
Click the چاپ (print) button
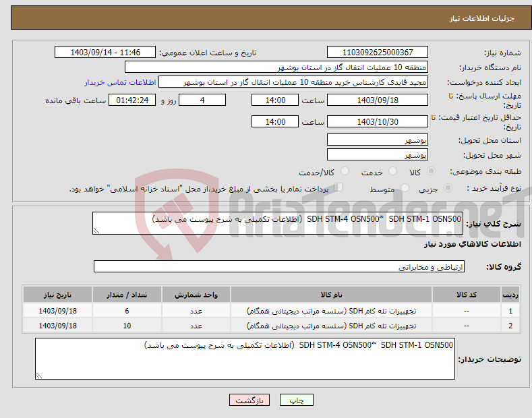click(296, 400)
